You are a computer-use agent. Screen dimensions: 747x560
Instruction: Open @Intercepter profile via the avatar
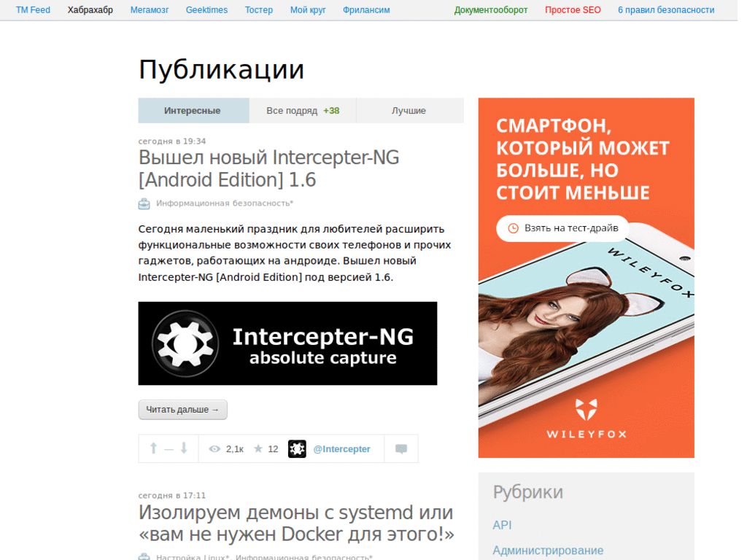click(x=297, y=448)
